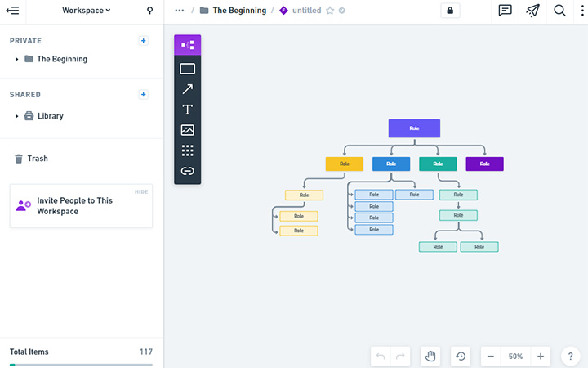
Task: Open the comments panel
Action: tap(506, 11)
